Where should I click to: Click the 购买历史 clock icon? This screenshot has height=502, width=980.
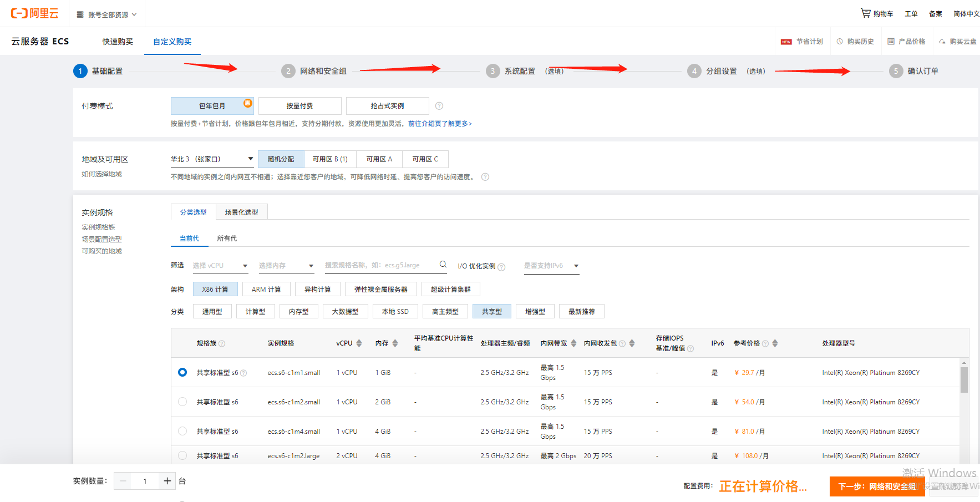pyautogui.click(x=840, y=42)
